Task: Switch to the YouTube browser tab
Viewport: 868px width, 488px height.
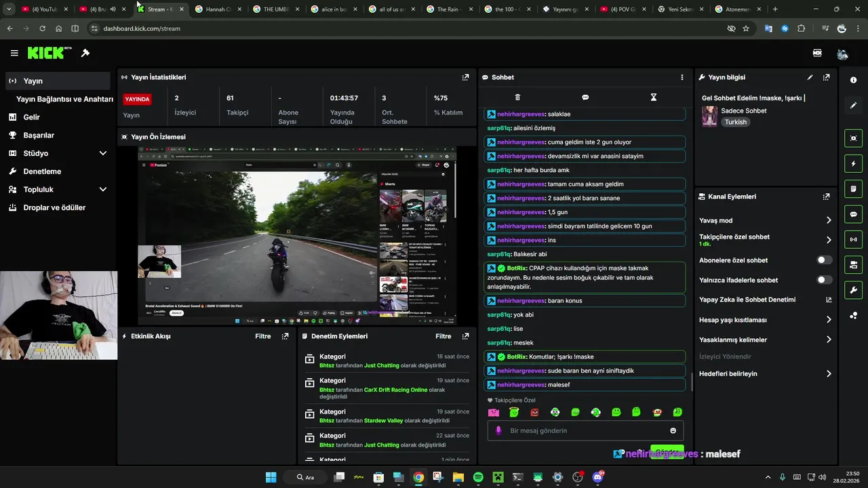Action: coord(45,9)
